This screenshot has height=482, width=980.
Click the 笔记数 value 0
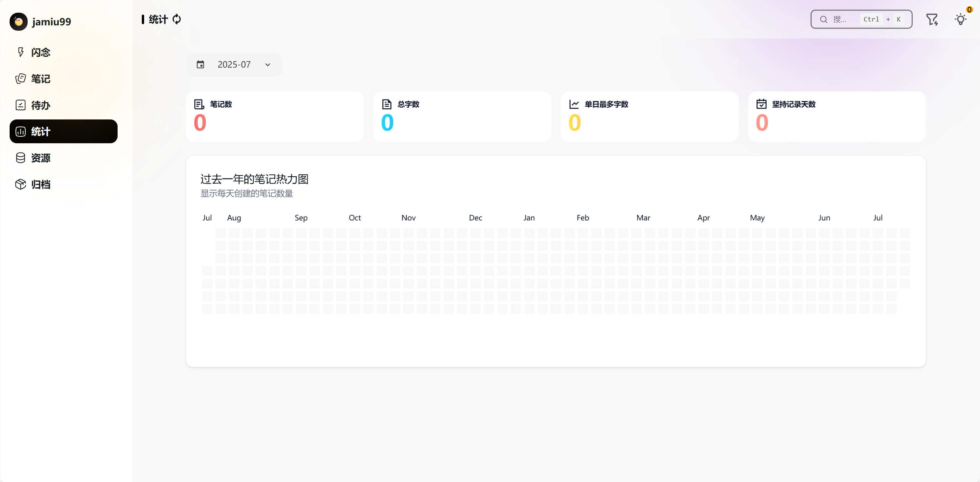tap(200, 123)
